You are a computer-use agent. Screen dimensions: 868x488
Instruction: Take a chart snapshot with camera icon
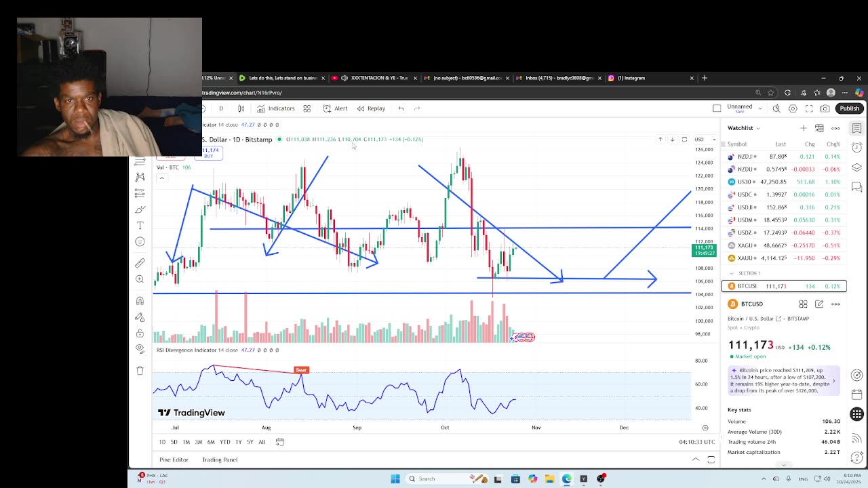click(x=825, y=108)
